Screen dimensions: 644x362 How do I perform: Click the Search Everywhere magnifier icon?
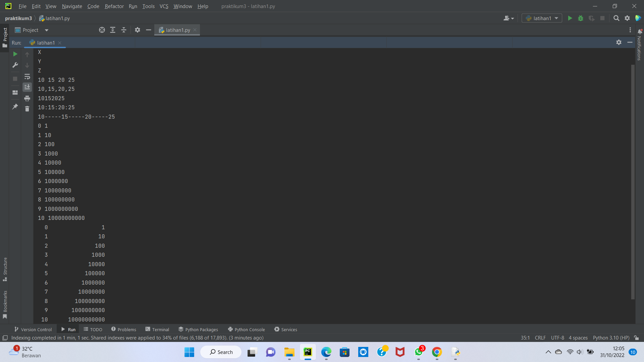coord(616,18)
